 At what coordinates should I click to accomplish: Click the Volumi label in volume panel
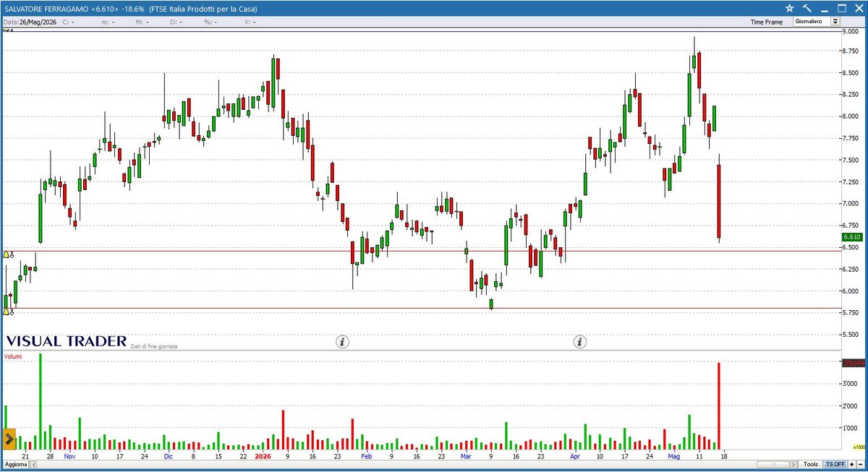(x=13, y=356)
